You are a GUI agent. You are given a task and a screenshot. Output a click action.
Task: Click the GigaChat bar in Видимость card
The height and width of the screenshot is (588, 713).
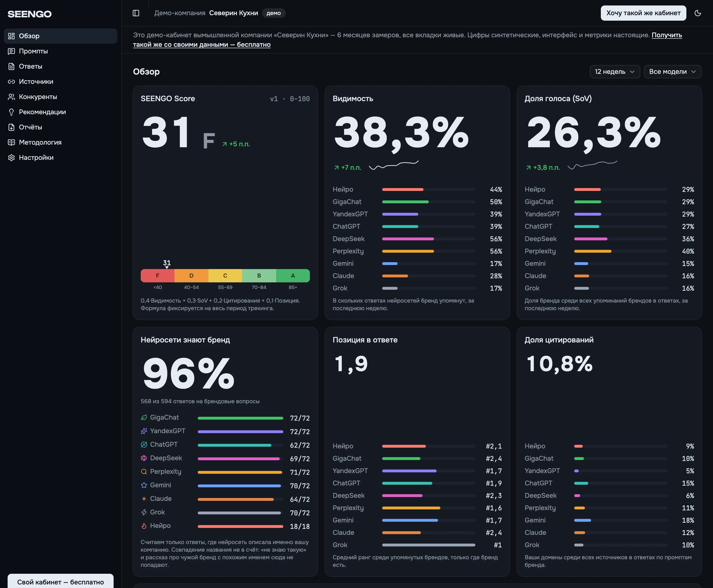click(x=429, y=202)
